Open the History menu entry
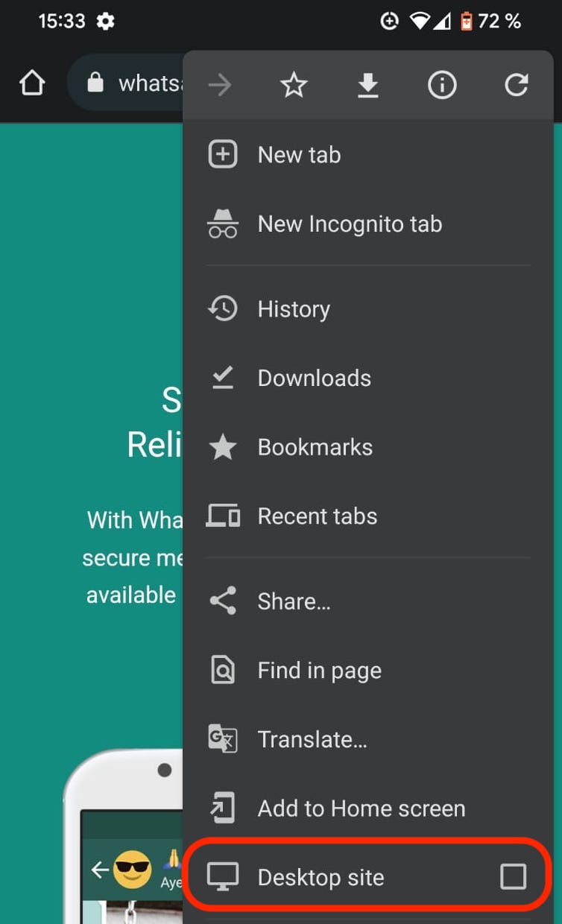This screenshot has width=562, height=924. [294, 308]
